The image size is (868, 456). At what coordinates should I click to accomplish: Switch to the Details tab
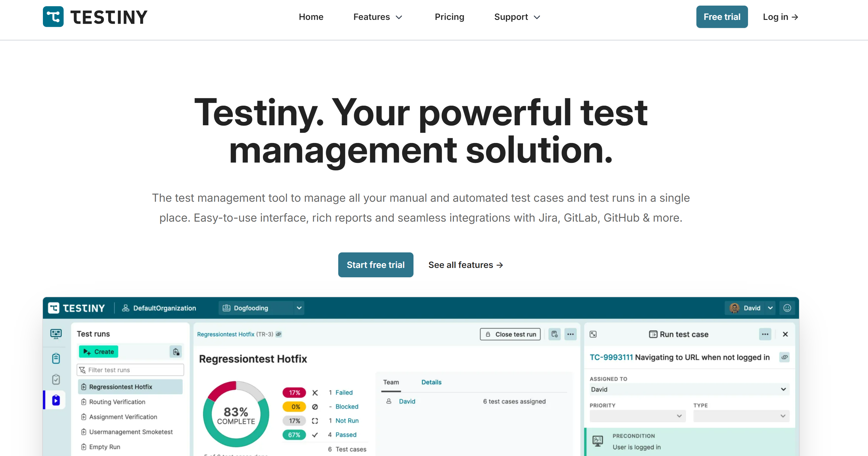(x=431, y=382)
